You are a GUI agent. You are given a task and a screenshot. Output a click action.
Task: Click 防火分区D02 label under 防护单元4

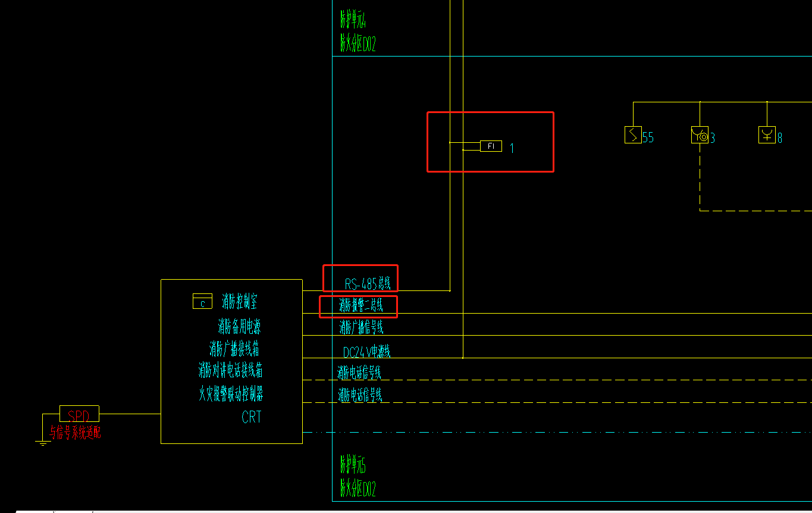point(358,44)
